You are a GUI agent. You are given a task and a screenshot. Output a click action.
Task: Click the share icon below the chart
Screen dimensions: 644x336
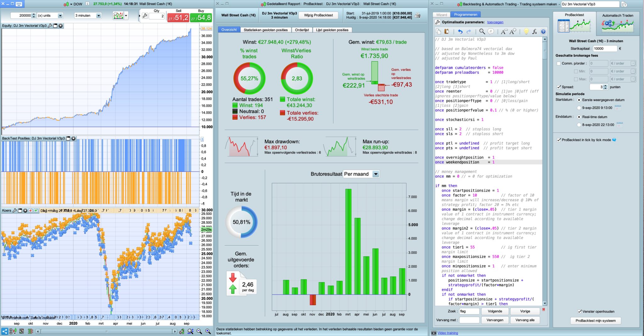click(x=4, y=331)
